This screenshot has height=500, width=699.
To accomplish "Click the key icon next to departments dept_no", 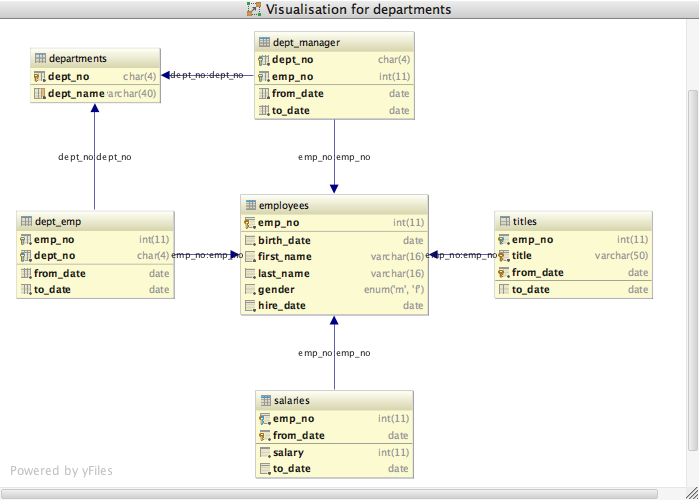I will click(39, 77).
